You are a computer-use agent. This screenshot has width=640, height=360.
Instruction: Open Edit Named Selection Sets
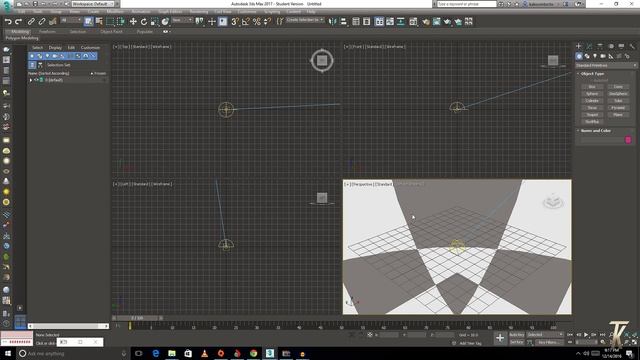click(x=280, y=22)
